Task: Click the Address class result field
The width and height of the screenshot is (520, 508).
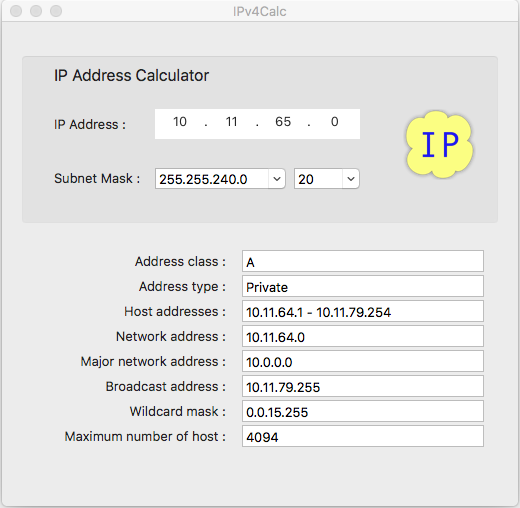Action: point(363,261)
